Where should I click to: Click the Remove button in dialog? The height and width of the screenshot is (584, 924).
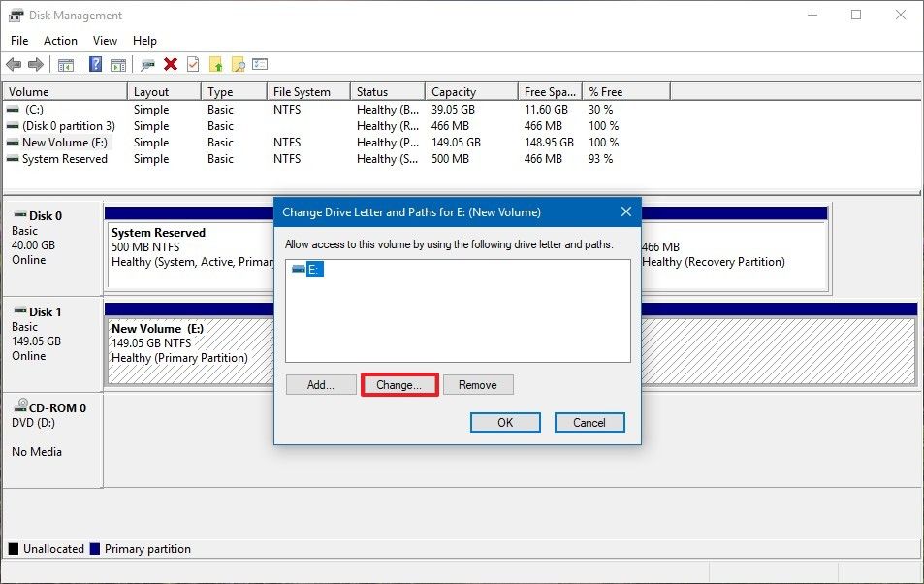pos(478,384)
